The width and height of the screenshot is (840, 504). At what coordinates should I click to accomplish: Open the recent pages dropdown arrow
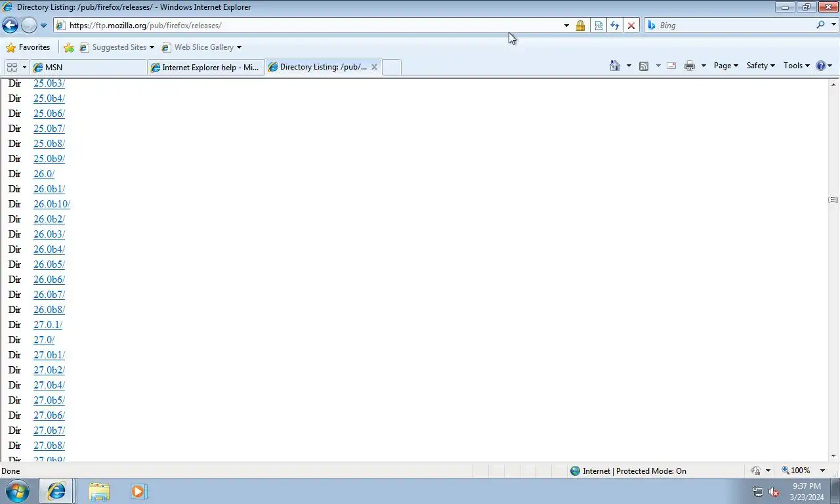tap(43, 26)
